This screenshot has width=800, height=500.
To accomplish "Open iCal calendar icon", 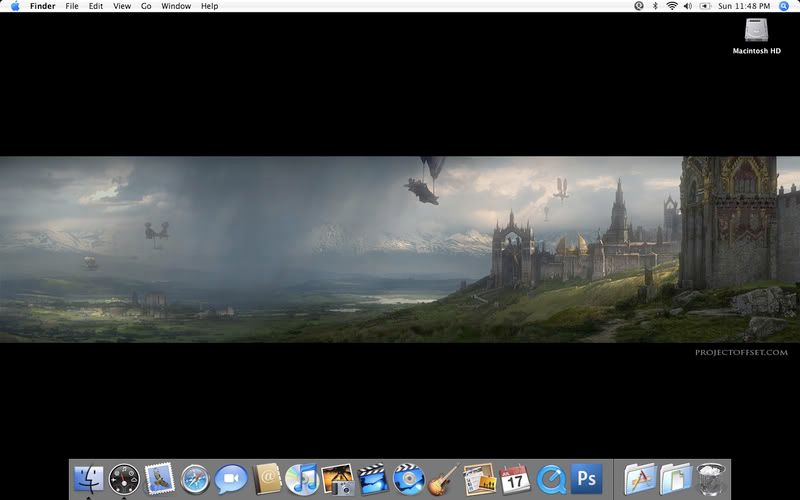I will click(515, 479).
